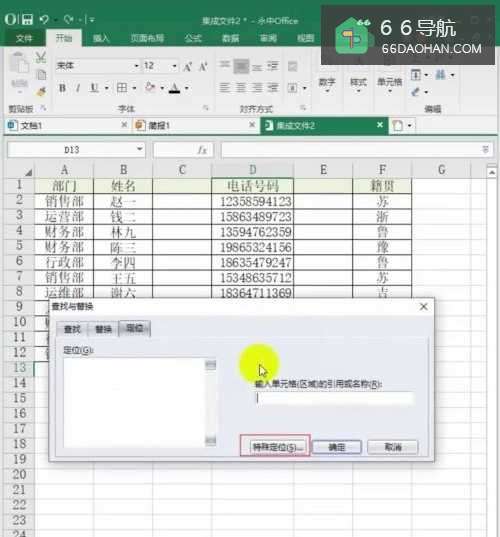Click the Increase Font Size icon
The image size is (500, 537).
pos(187,66)
